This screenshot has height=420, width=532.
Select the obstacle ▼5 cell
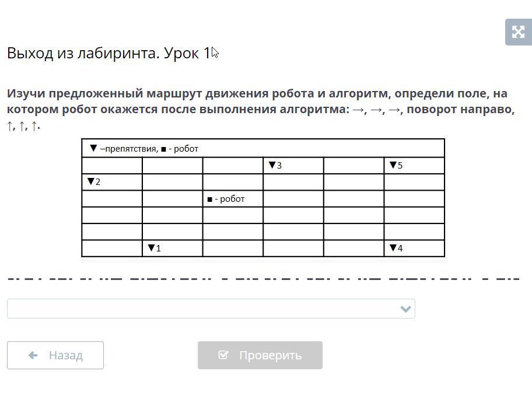(x=414, y=166)
